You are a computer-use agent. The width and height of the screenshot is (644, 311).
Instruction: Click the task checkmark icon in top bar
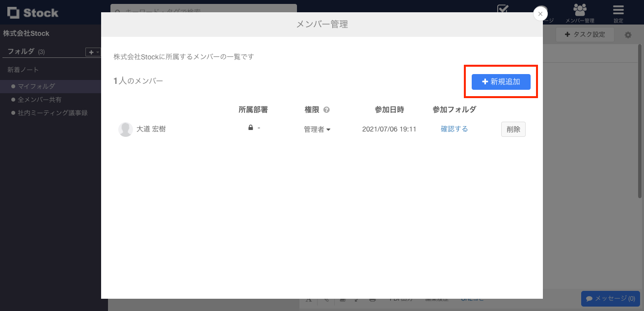(x=503, y=9)
